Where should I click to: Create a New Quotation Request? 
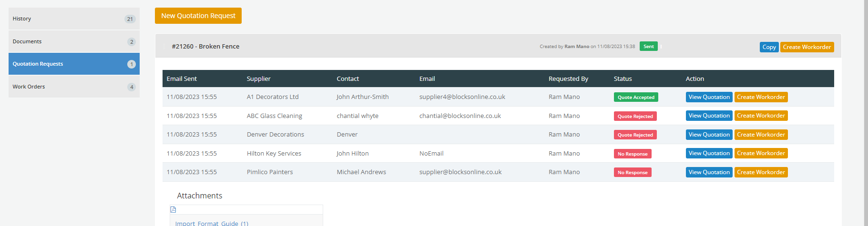[x=198, y=16]
